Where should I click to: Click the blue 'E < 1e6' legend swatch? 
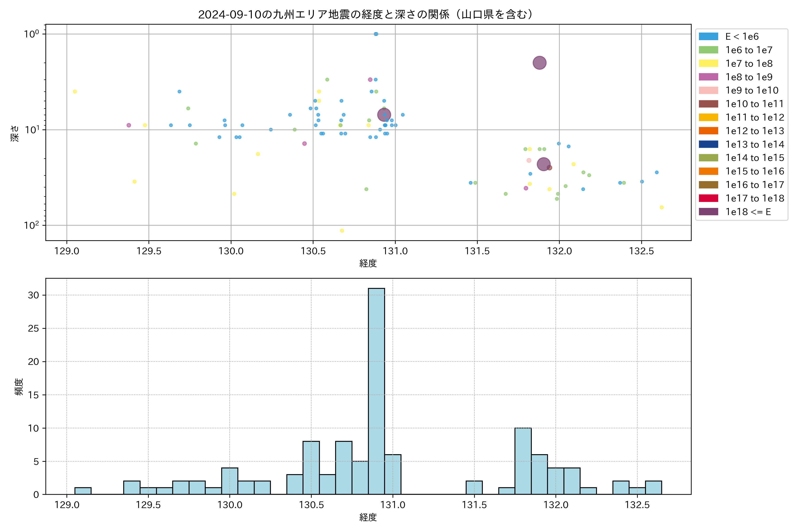(x=708, y=37)
